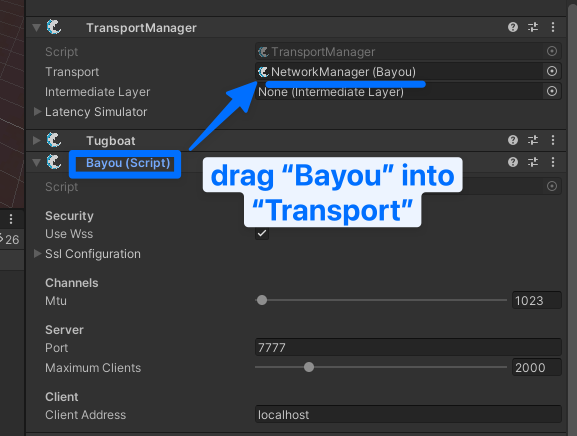The height and width of the screenshot is (436, 577).
Task: Click the Use Wss property label
Action: pyautogui.click(x=69, y=234)
